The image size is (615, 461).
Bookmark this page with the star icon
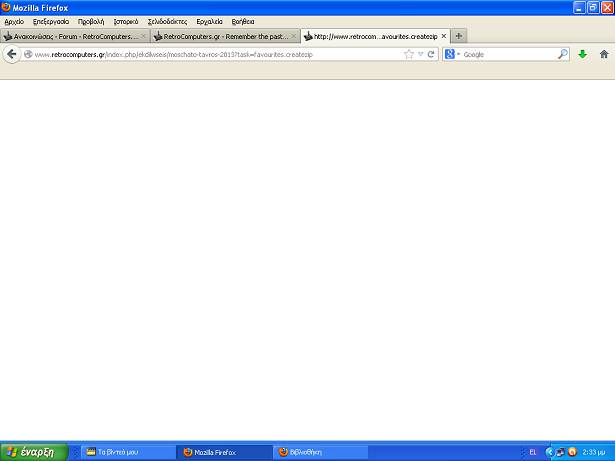(x=409, y=54)
